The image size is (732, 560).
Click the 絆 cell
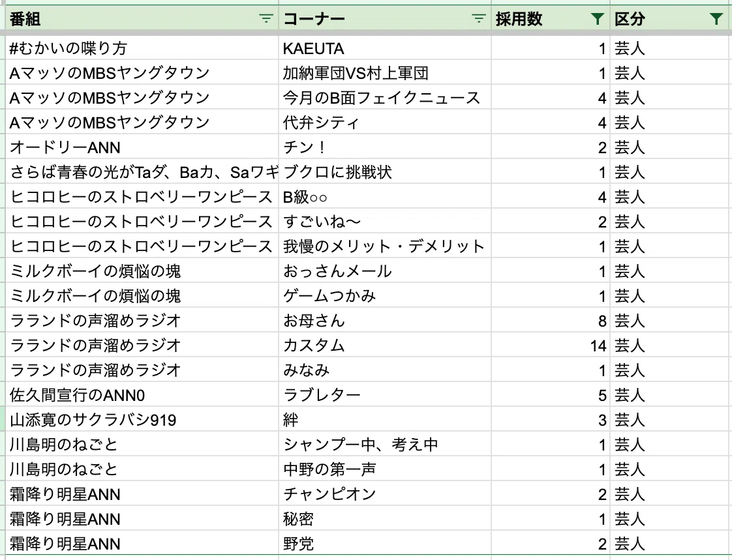[385, 420]
